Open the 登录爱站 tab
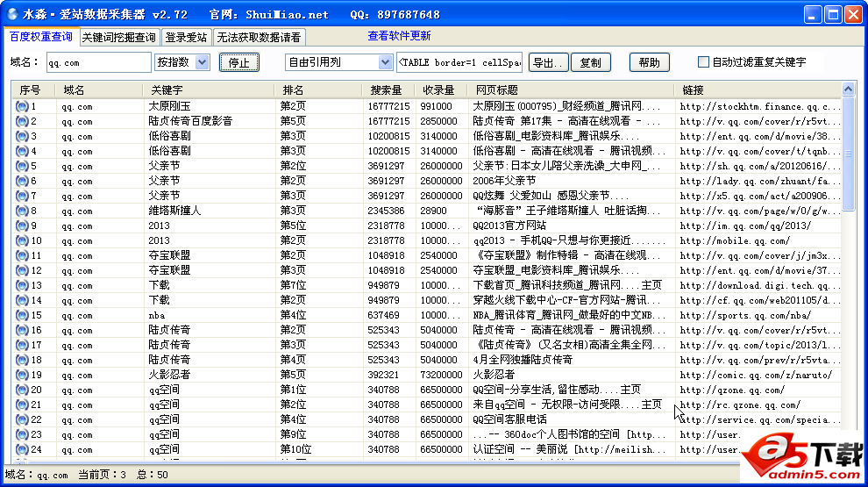 pyautogui.click(x=186, y=38)
